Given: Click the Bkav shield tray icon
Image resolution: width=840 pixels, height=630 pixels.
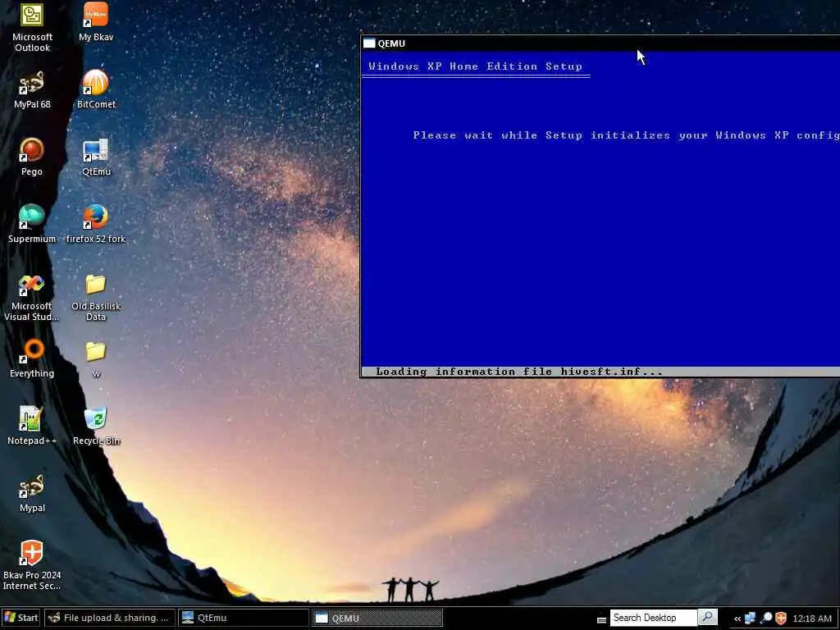Looking at the screenshot, I should [x=781, y=618].
